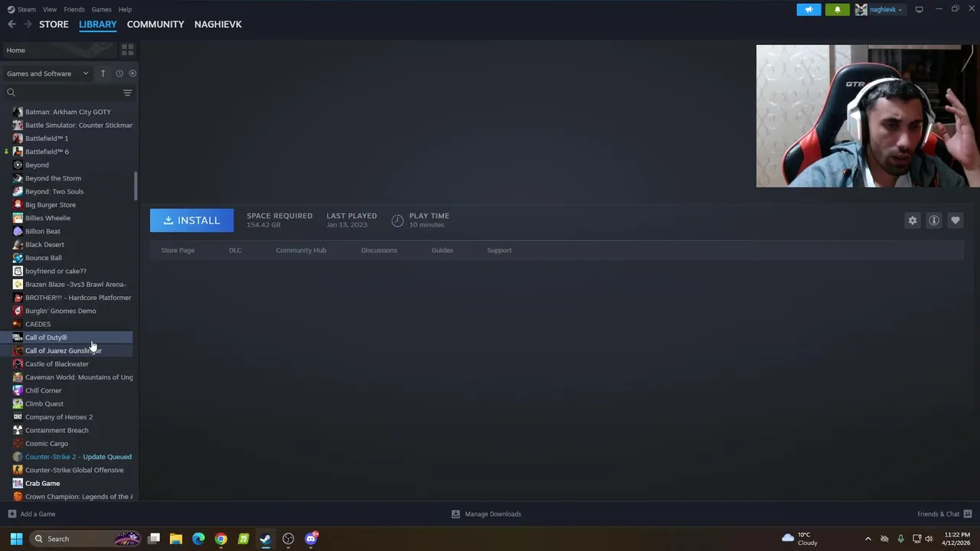The width and height of the screenshot is (980, 551).
Task: Open the Store Page link
Action: click(178, 250)
